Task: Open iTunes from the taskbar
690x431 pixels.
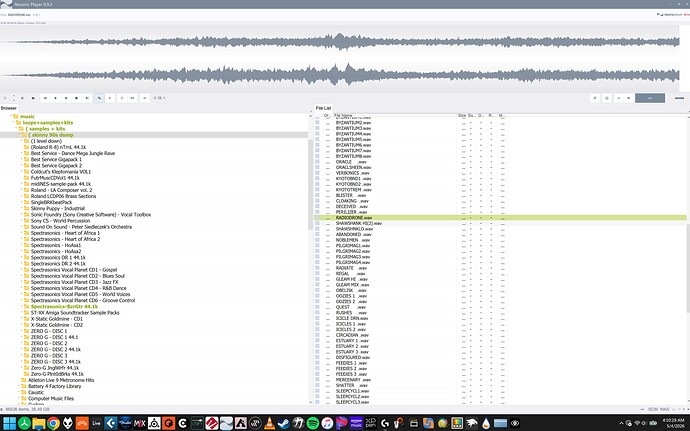Action: click(x=327, y=423)
